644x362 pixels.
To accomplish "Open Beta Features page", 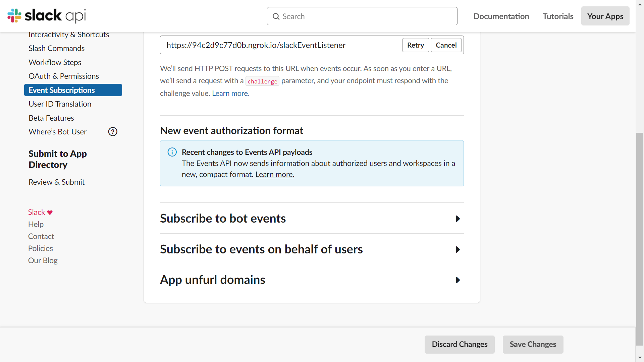I will [51, 118].
